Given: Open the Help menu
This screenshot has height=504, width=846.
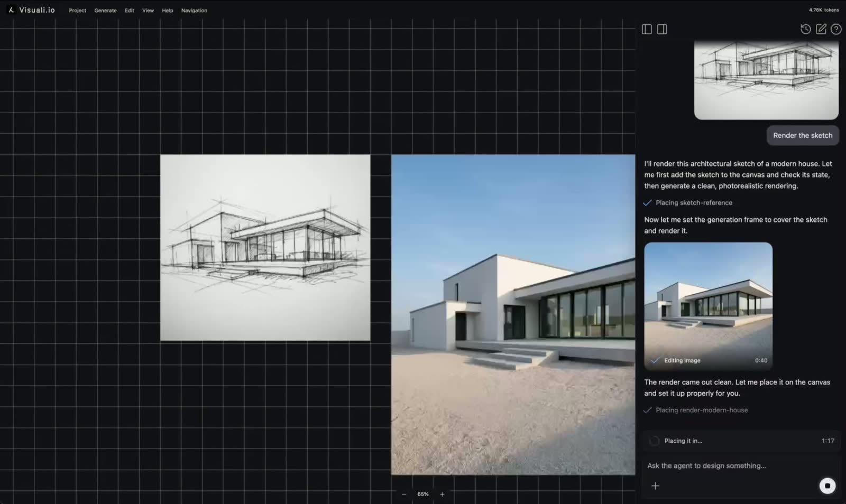Looking at the screenshot, I should 168,11.
